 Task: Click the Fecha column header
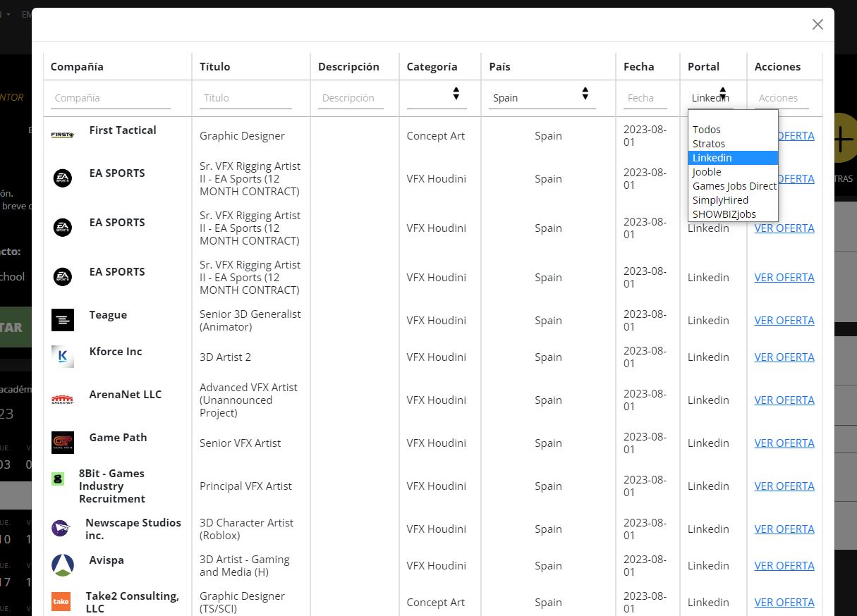coord(639,67)
